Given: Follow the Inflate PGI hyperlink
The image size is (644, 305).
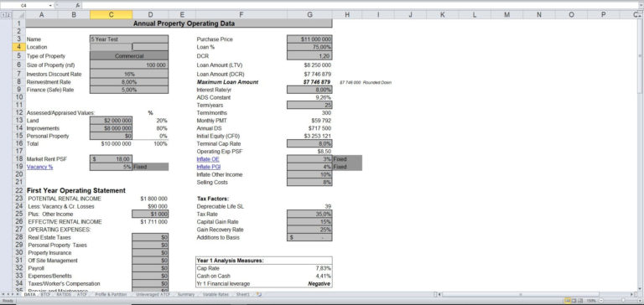Looking at the screenshot, I should [x=208, y=167].
